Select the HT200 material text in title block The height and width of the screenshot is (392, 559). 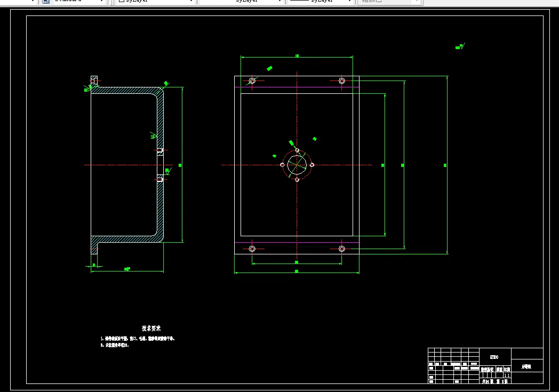pyautogui.click(x=494, y=357)
